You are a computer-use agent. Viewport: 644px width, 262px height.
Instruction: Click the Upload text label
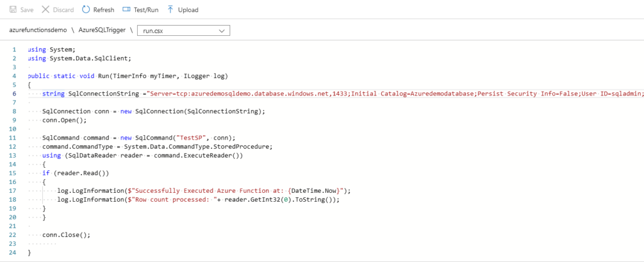[x=188, y=10]
